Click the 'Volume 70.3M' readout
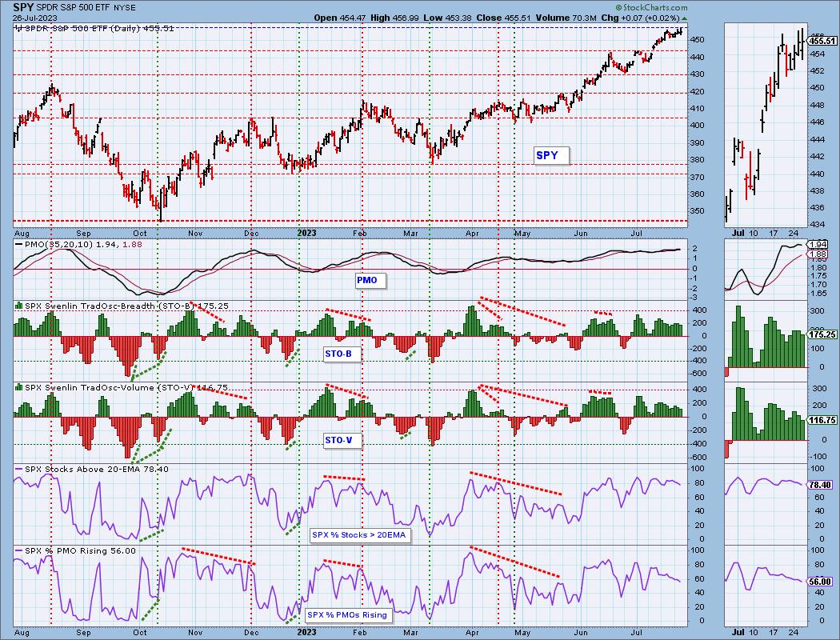Viewport: 840px width, 640px height. pyautogui.click(x=566, y=18)
